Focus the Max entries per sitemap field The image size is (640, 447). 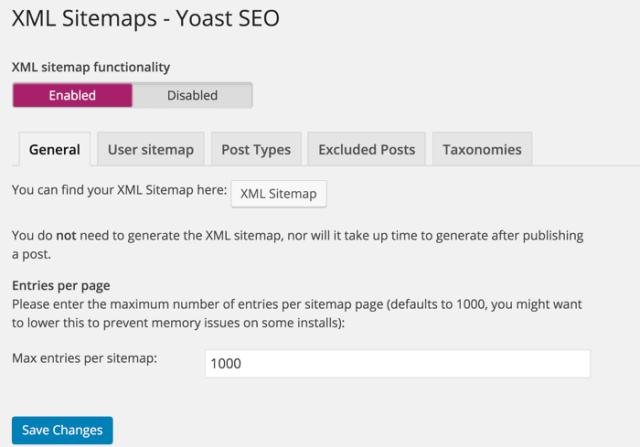[x=397, y=364]
